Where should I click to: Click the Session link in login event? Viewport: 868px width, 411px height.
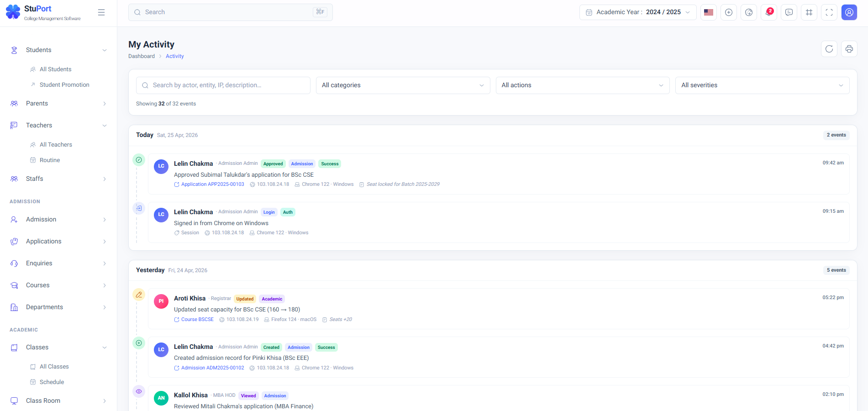click(186, 233)
